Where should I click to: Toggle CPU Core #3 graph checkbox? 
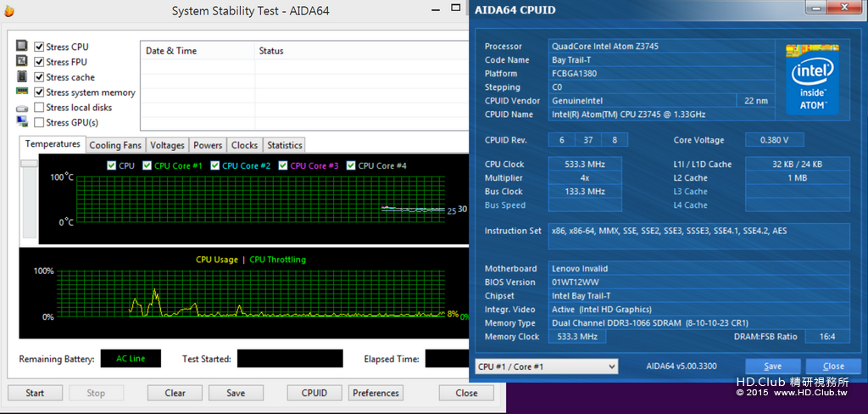coord(283,165)
